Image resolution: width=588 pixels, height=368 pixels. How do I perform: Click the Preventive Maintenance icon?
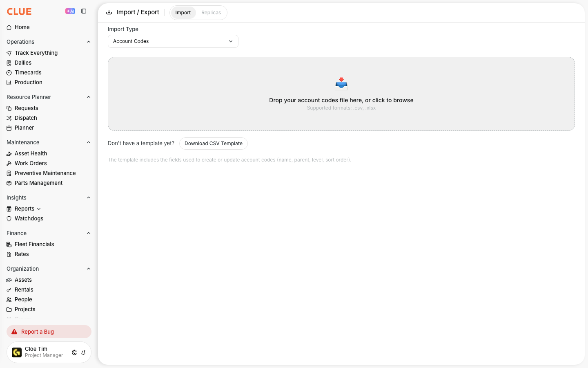(9, 173)
